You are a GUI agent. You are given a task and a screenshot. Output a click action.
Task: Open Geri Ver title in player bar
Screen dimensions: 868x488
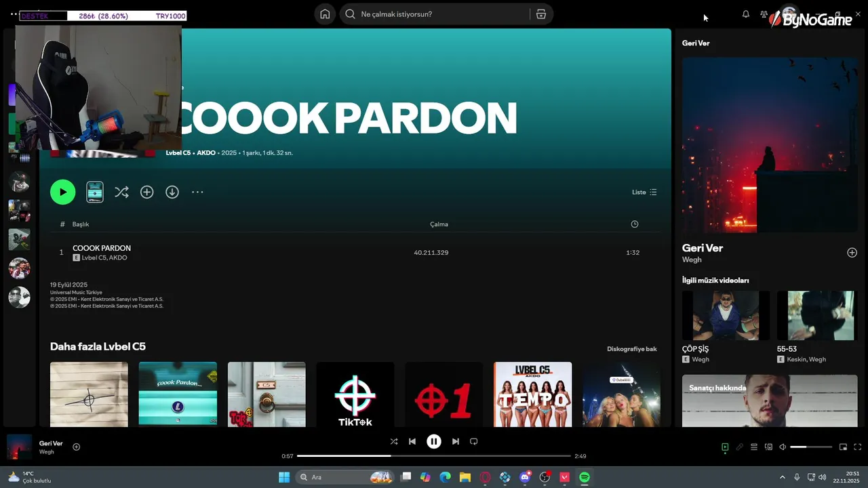pyautogui.click(x=51, y=443)
